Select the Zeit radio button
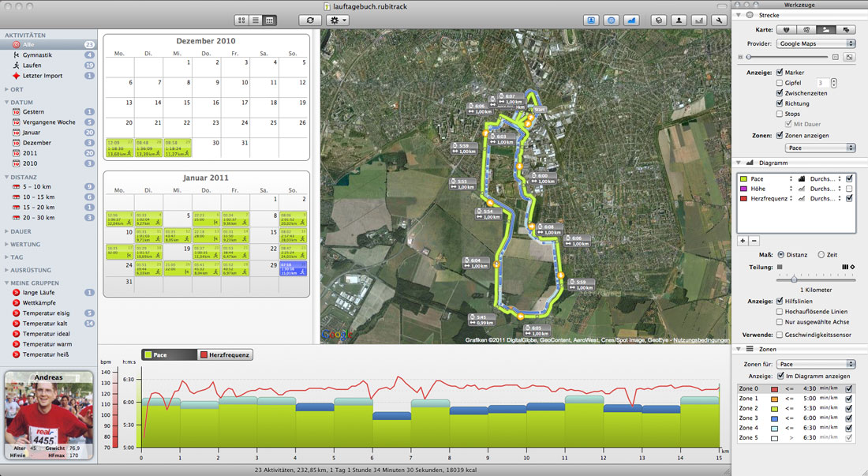The image size is (868, 476). coord(821,254)
